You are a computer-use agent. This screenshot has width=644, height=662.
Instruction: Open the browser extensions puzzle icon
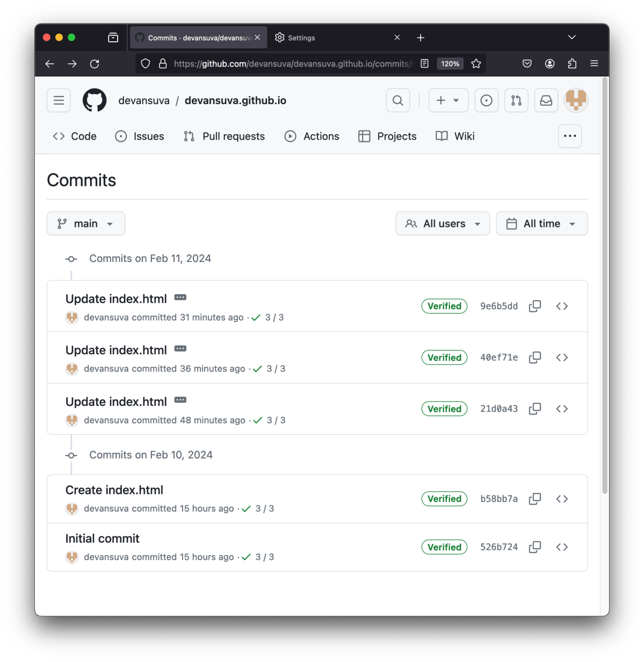pos(572,64)
